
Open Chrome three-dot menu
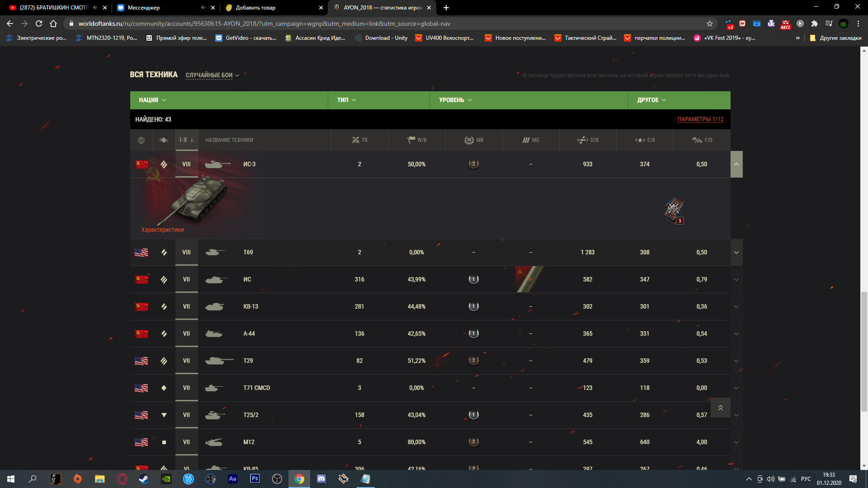858,23
